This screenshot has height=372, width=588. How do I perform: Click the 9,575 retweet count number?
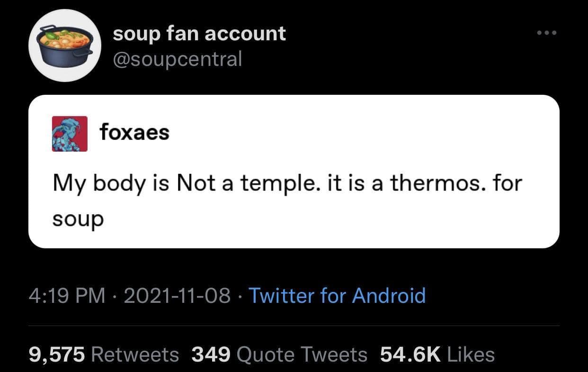point(57,354)
